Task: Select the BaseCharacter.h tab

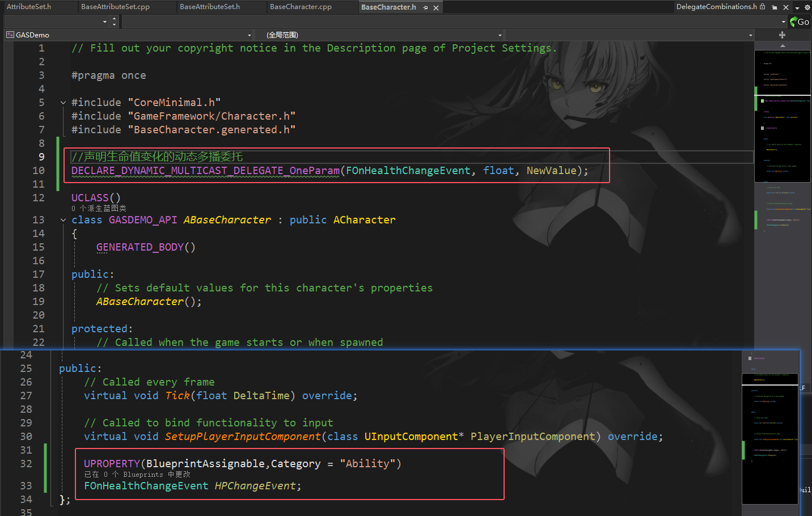Action: pos(389,7)
